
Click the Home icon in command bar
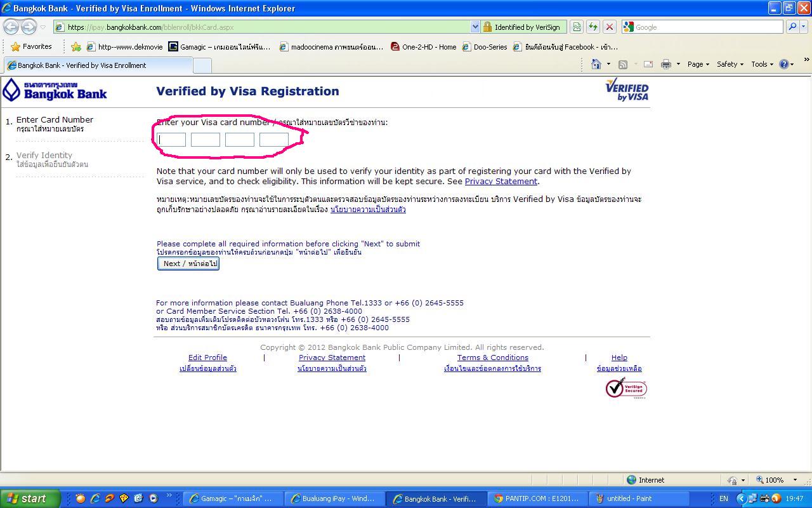[596, 64]
